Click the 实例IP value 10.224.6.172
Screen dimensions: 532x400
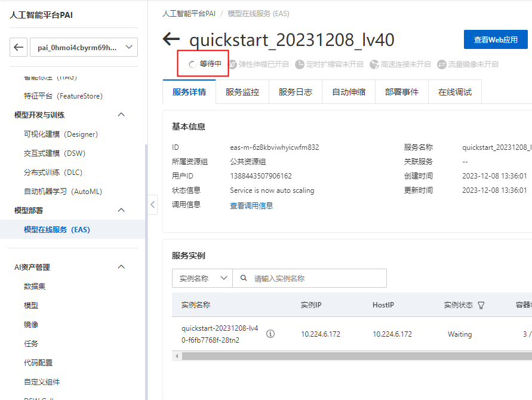[321, 334]
